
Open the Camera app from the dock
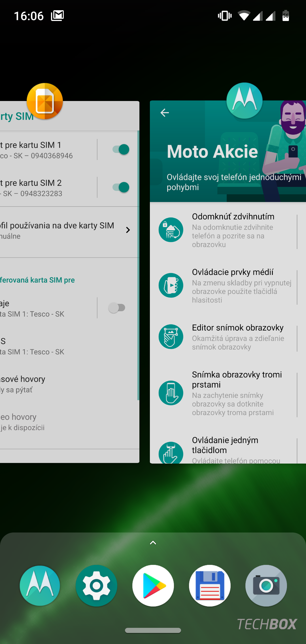pyautogui.click(x=266, y=586)
